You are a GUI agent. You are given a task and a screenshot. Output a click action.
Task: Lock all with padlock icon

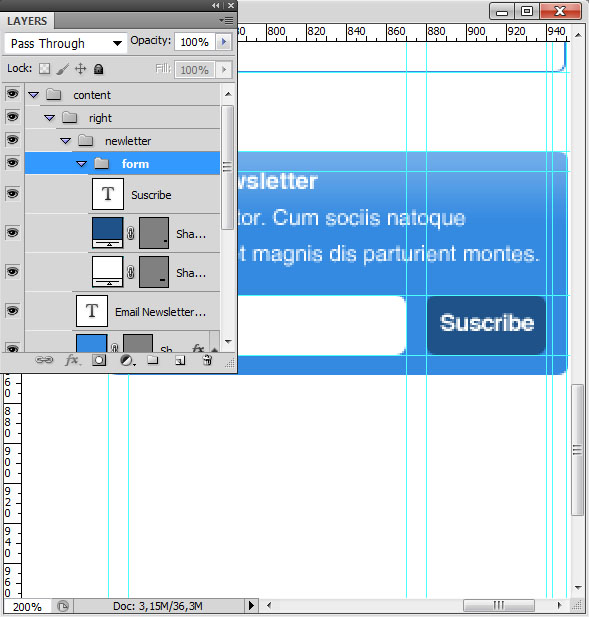(x=98, y=69)
